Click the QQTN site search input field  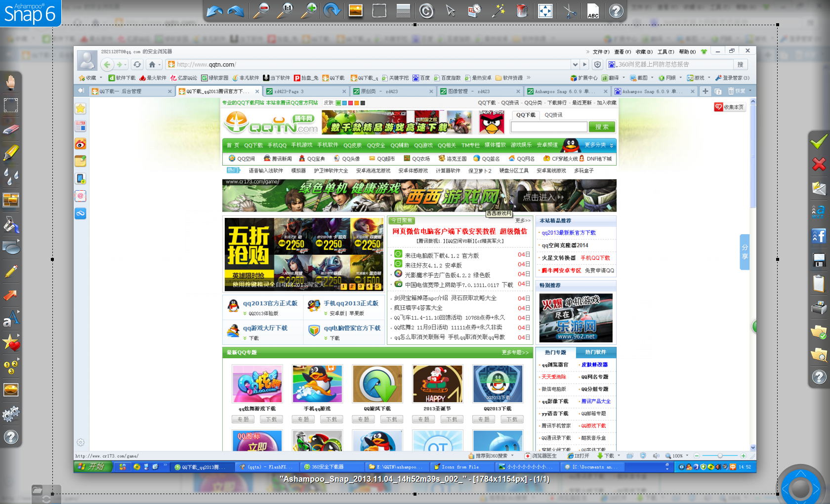point(549,127)
